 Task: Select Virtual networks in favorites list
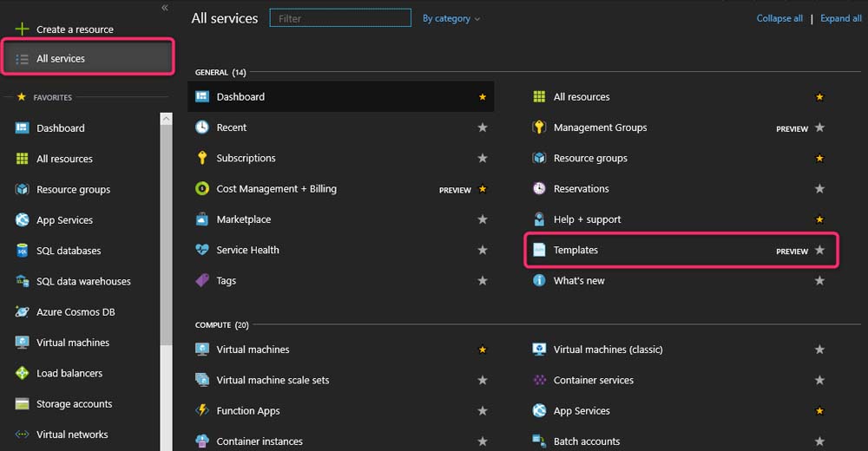[72, 435]
